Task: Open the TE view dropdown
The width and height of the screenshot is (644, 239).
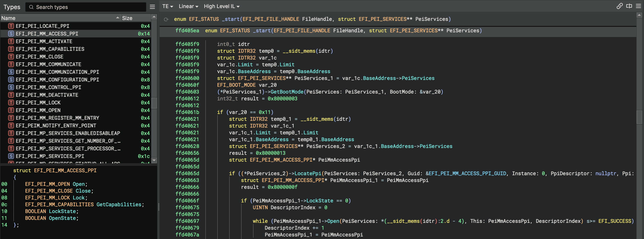Action: (167, 7)
